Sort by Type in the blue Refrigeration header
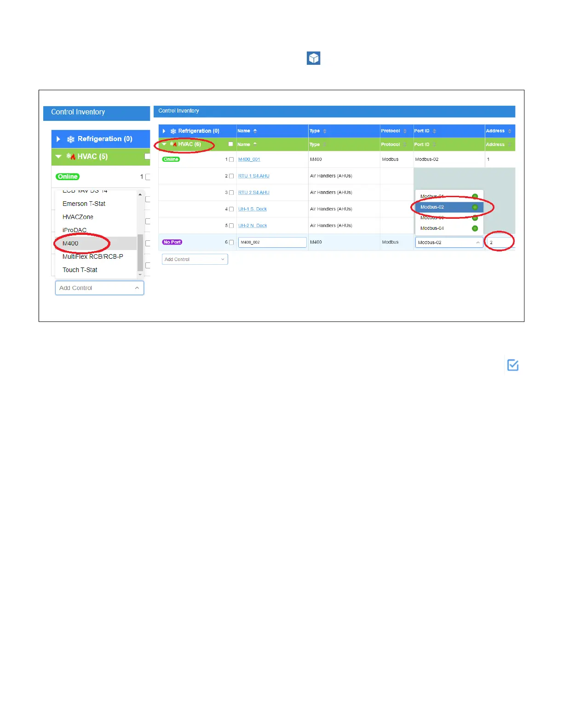The image size is (563, 728). 325,131
